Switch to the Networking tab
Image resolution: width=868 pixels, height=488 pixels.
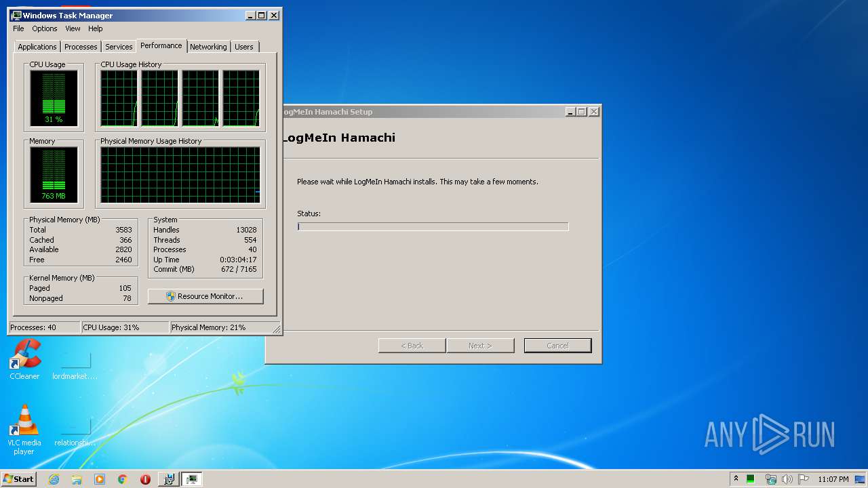[x=208, y=47]
